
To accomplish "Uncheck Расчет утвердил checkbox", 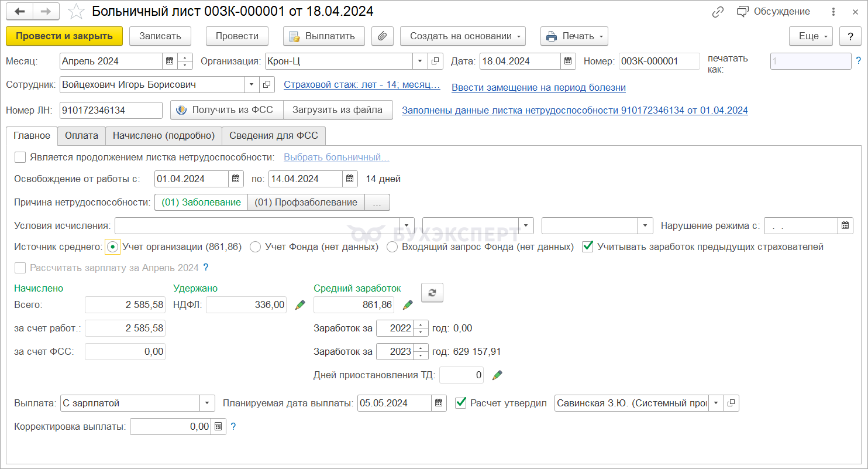I will pos(461,403).
